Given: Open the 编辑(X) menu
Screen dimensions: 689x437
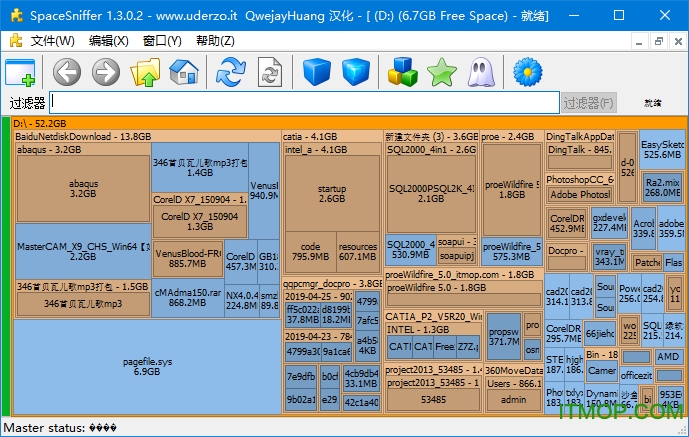Looking at the screenshot, I should click(x=109, y=41).
